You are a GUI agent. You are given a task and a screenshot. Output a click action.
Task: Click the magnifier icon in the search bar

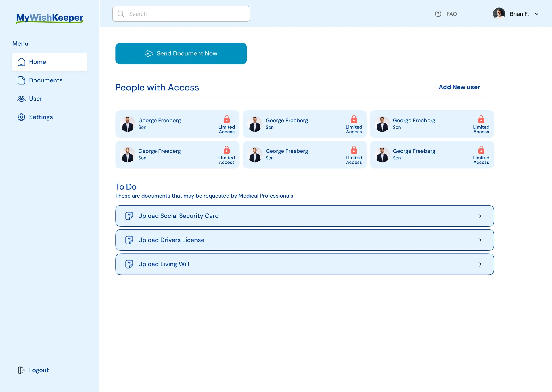(121, 14)
